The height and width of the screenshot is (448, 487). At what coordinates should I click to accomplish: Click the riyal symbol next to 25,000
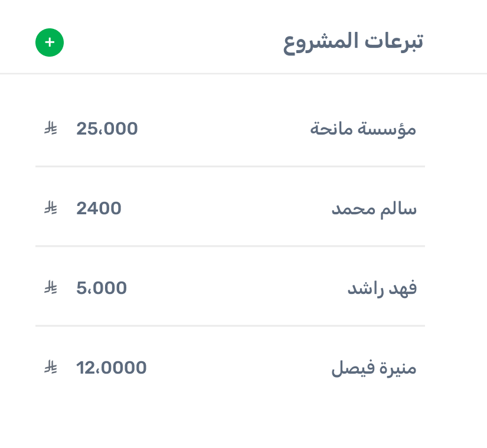pos(51,128)
